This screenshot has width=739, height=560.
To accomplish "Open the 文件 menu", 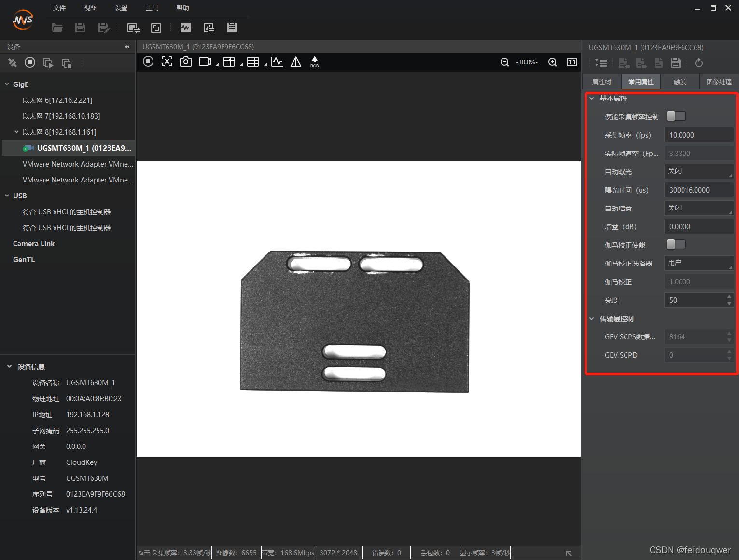I will click(x=59, y=8).
